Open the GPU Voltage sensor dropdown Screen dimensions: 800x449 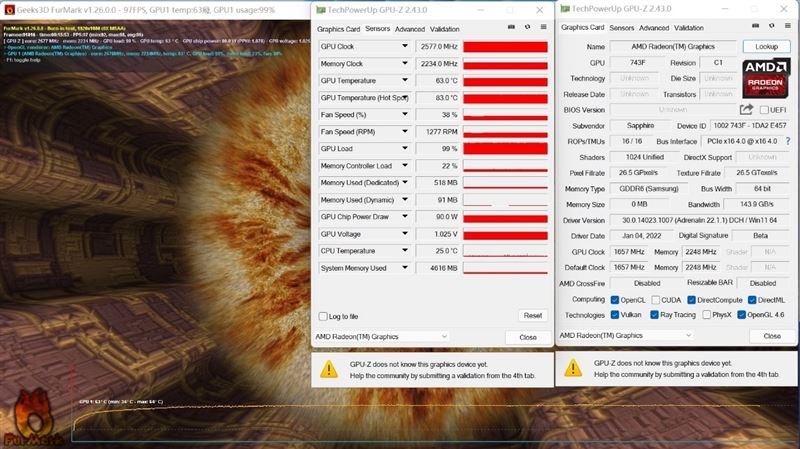(x=405, y=234)
